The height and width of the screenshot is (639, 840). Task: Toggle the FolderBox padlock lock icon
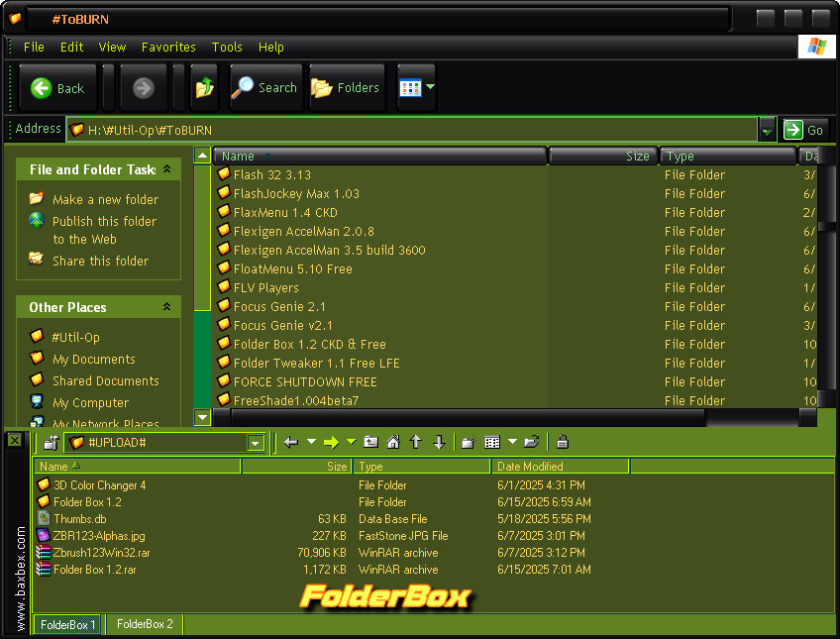click(562, 441)
